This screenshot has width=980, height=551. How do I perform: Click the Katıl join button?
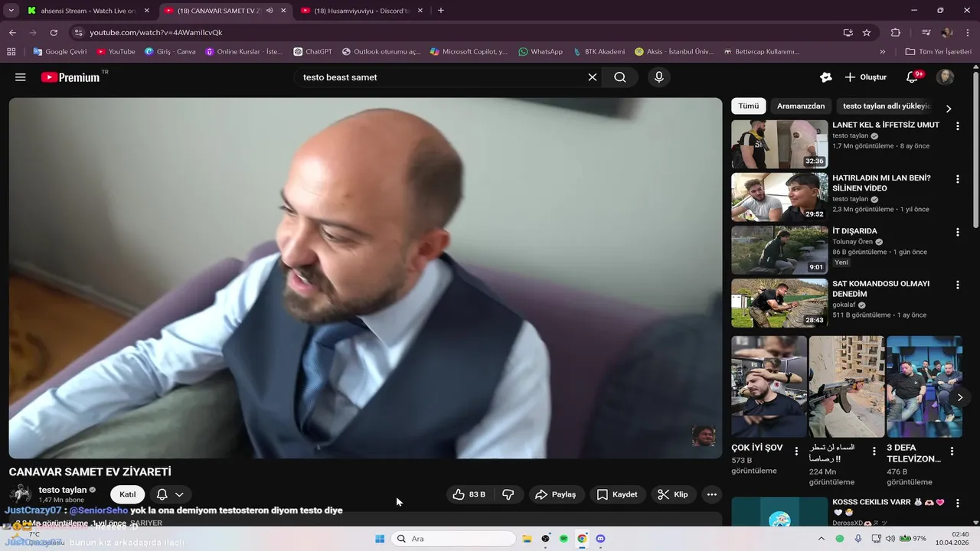pos(127,494)
